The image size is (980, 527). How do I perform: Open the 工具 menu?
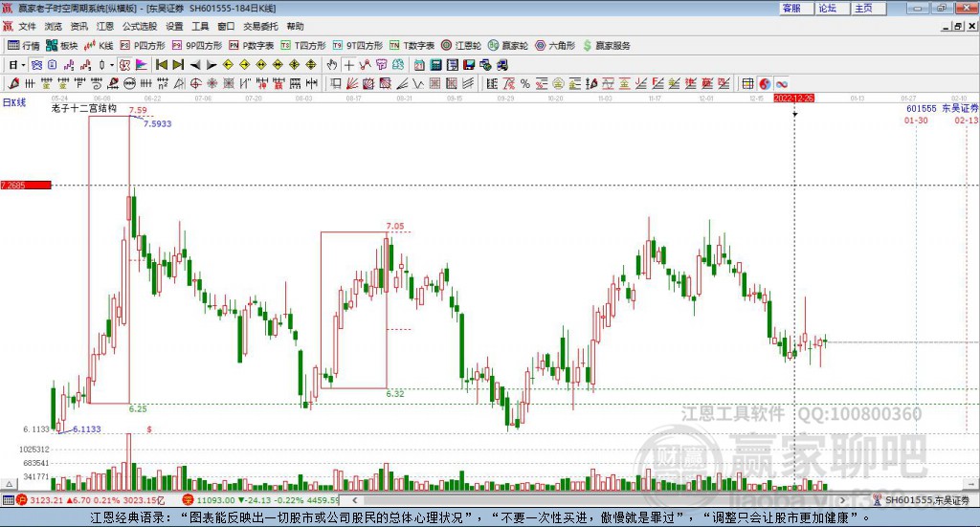[200, 26]
